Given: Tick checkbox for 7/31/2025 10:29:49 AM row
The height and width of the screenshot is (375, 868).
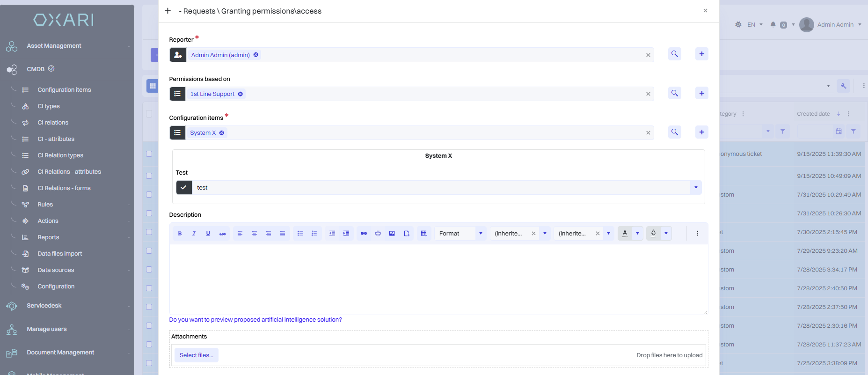Looking at the screenshot, I should 149,195.
